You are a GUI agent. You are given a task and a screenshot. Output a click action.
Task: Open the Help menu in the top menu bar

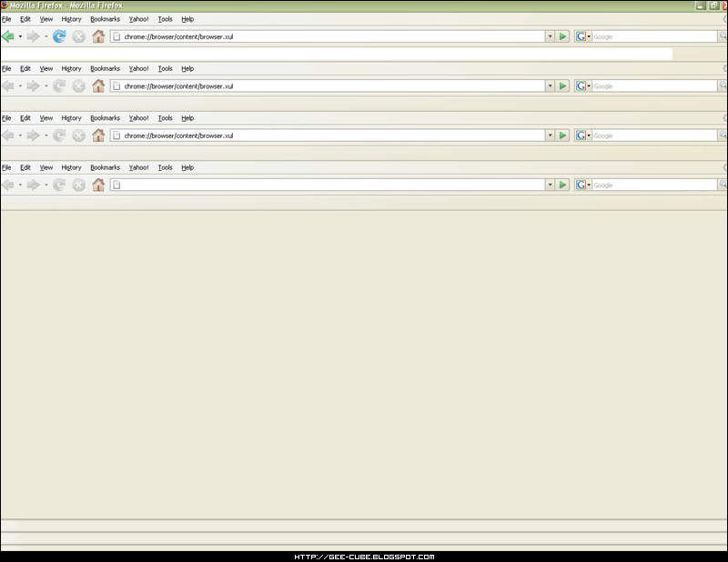187,19
